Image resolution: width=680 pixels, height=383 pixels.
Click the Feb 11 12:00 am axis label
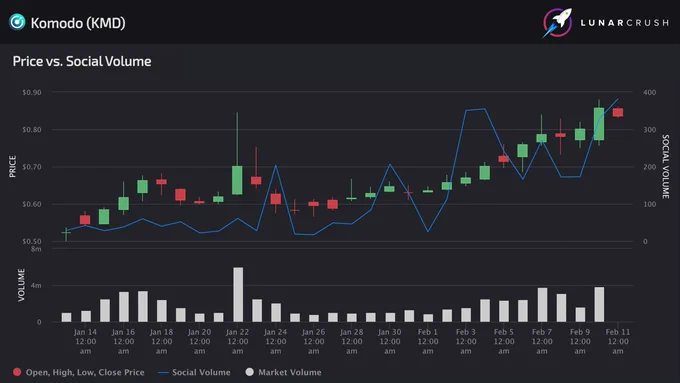(x=618, y=341)
